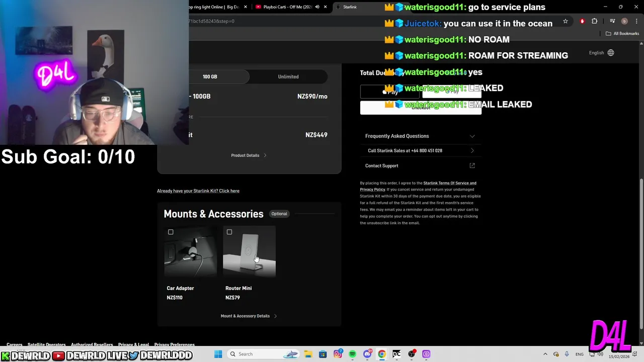Tick the Router Mini checkbox
This screenshot has width=644, height=362.
[x=229, y=232]
